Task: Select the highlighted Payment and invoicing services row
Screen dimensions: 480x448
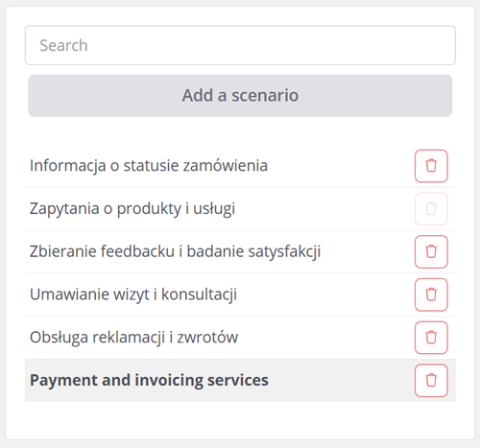Action: point(240,380)
